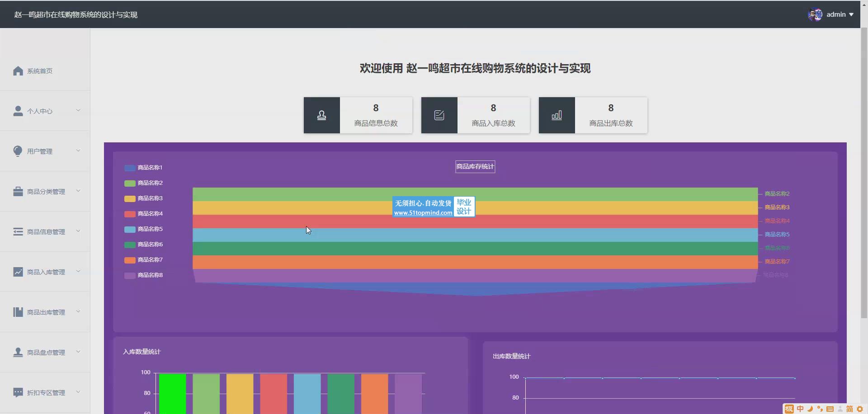Open the IME settings gear icon

click(860, 409)
